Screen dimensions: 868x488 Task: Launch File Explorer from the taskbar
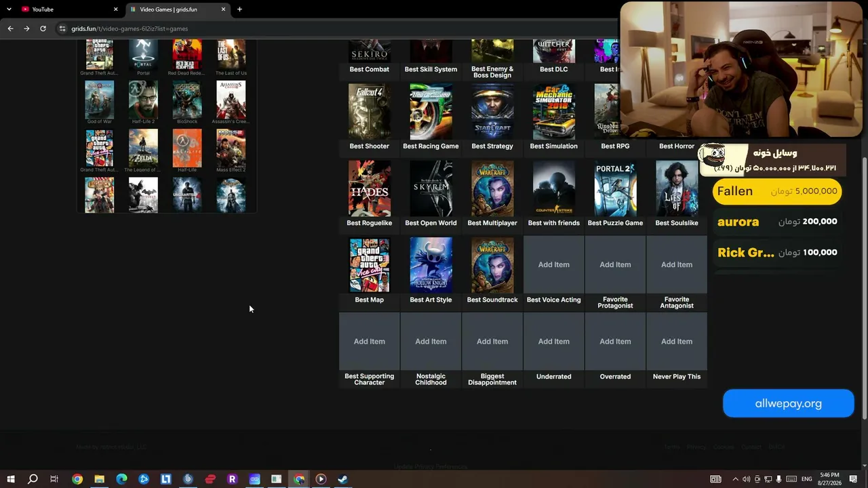[x=99, y=479]
